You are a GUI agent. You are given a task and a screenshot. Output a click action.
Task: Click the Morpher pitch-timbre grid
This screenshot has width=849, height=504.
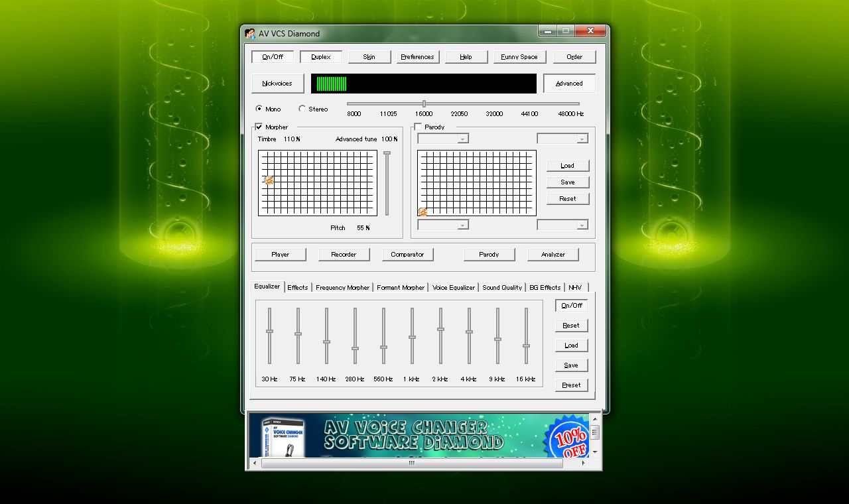(x=318, y=183)
